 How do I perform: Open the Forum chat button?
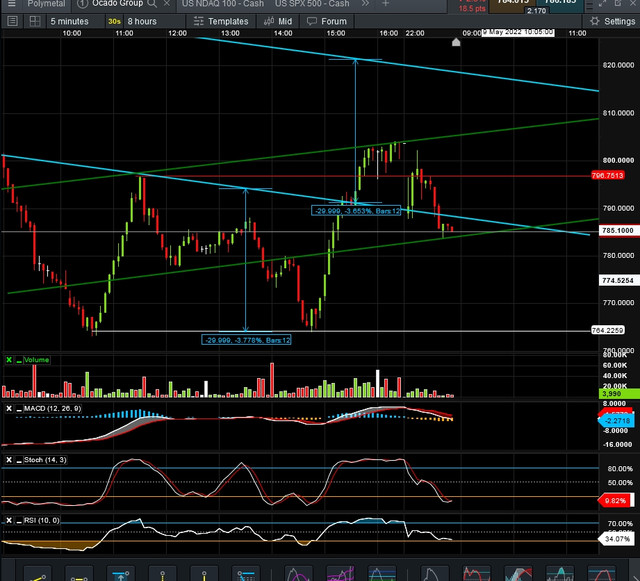(327, 21)
